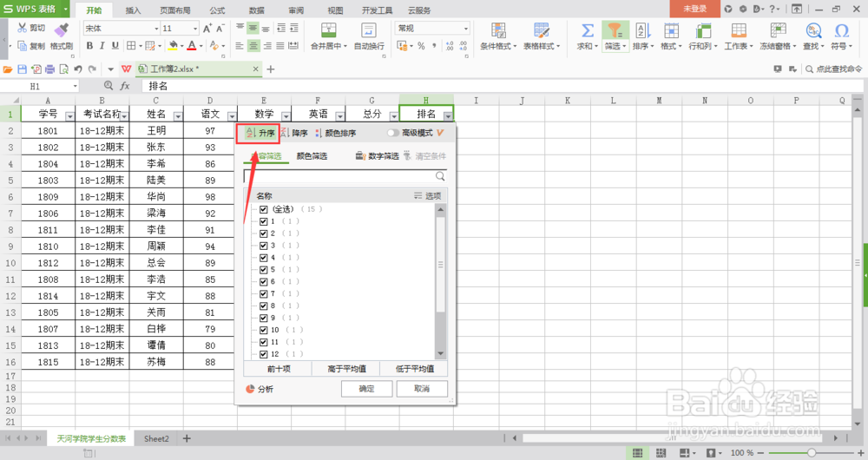This screenshot has width=868, height=460.
Task: Click the Merge and Center (合并居中) icon
Action: pyautogui.click(x=329, y=30)
